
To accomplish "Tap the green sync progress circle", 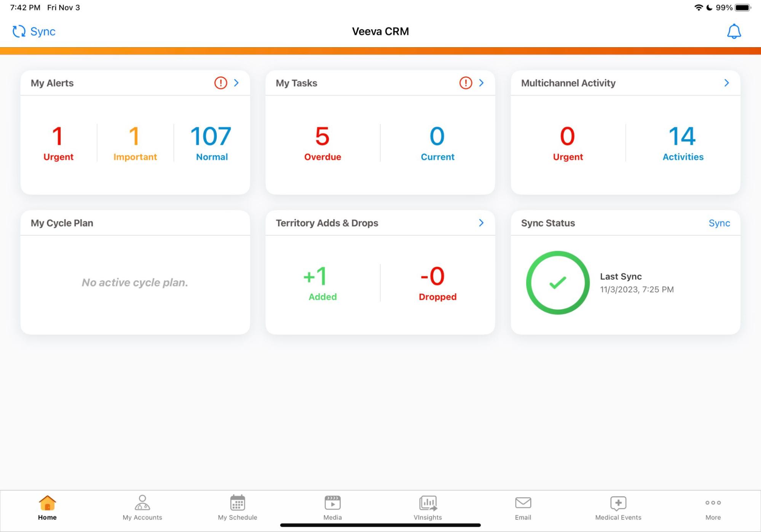I will (x=558, y=283).
